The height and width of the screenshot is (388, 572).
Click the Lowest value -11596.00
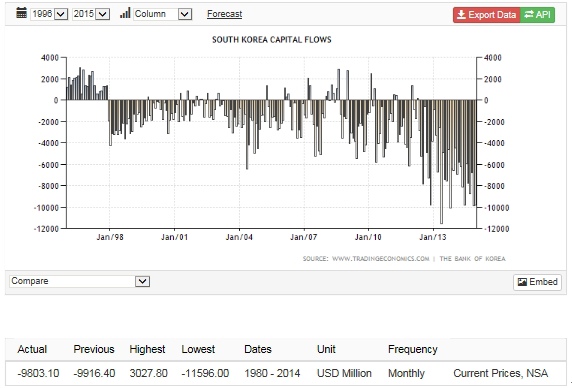pyautogui.click(x=205, y=373)
